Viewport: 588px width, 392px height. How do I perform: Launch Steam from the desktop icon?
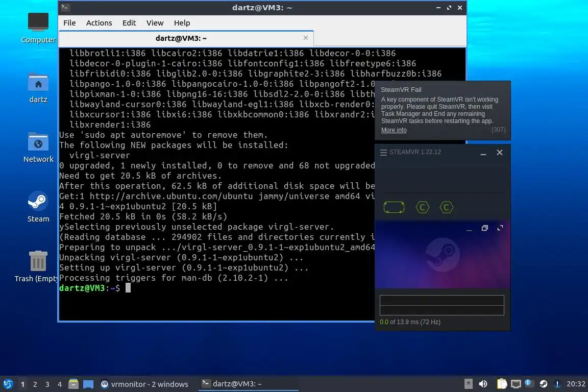pyautogui.click(x=38, y=207)
